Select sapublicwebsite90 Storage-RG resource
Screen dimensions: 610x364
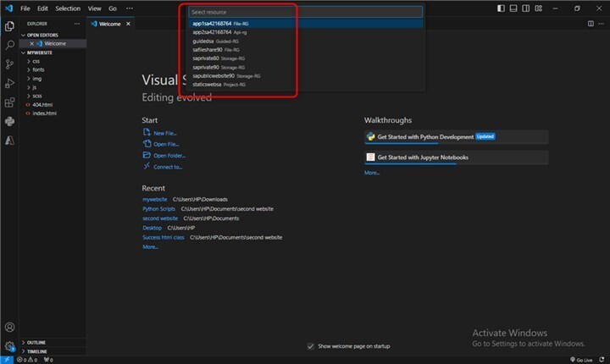305,76
